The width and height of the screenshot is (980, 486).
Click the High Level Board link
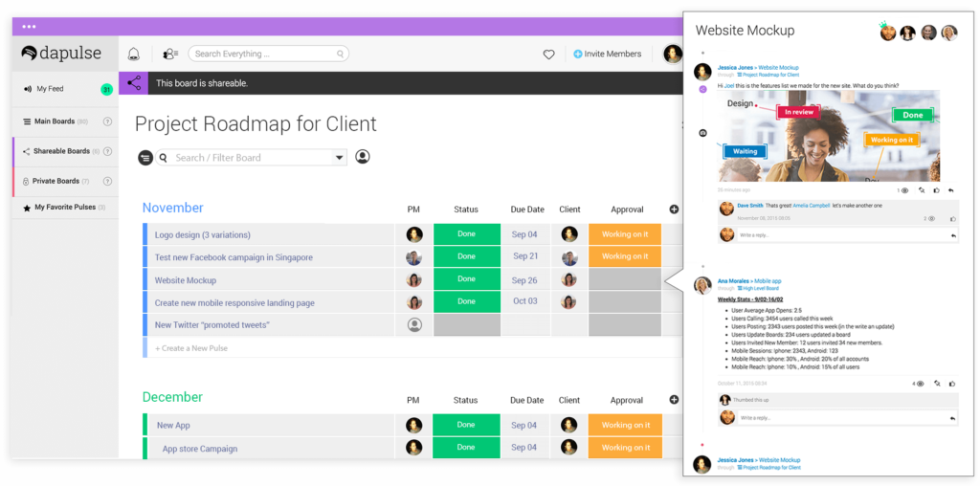[761, 288]
